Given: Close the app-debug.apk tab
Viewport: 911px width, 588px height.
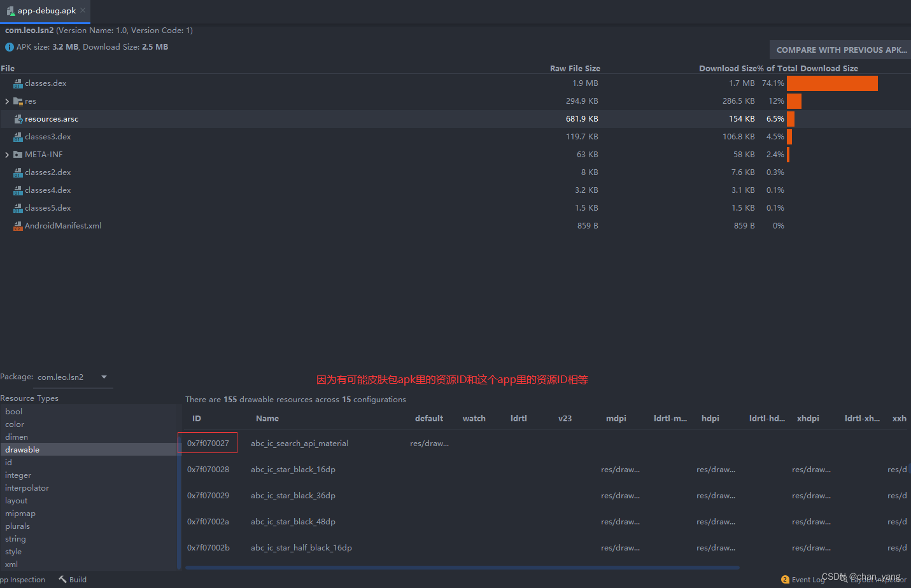Looking at the screenshot, I should [83, 10].
